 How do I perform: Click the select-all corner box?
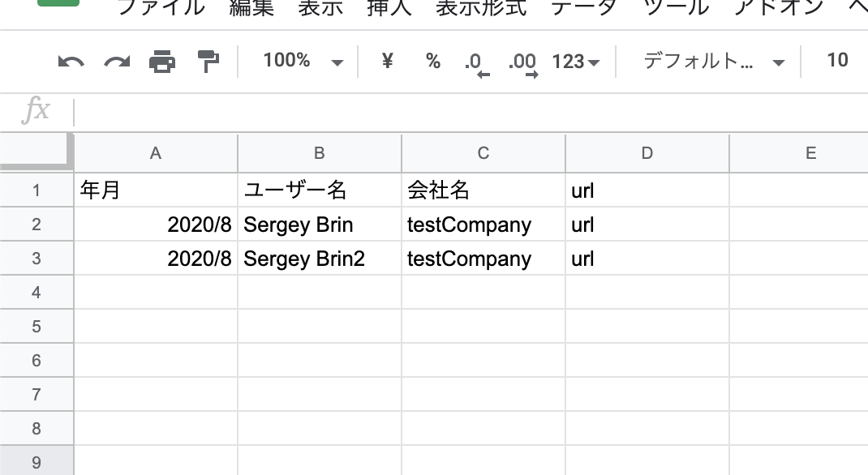[x=36, y=152]
